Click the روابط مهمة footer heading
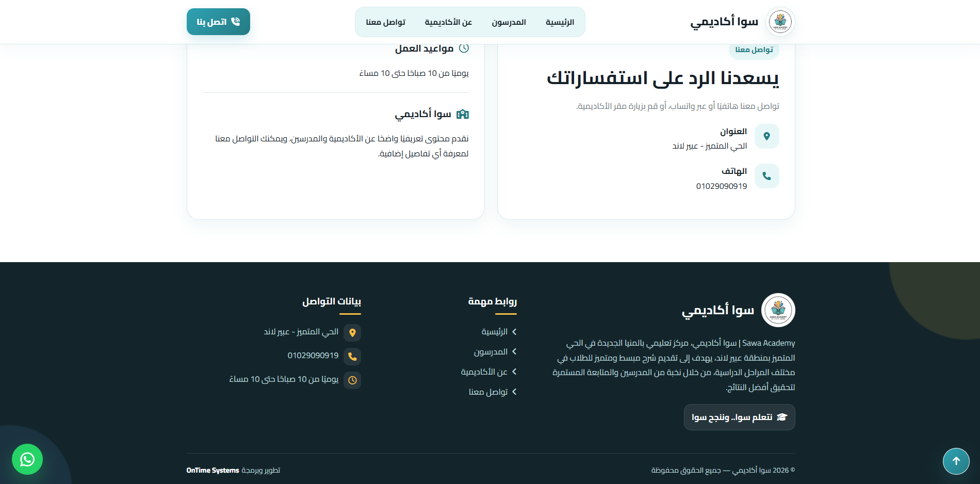980x484 pixels. [492, 301]
